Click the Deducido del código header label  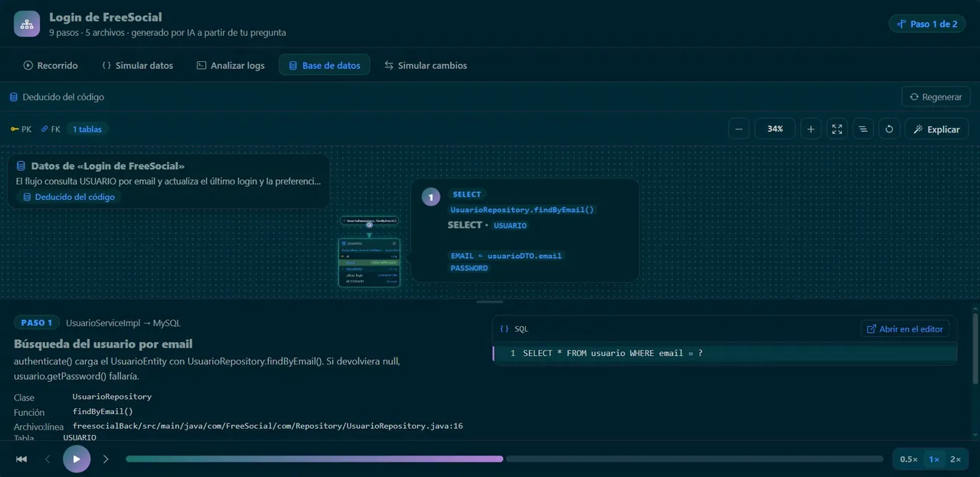pyautogui.click(x=63, y=97)
